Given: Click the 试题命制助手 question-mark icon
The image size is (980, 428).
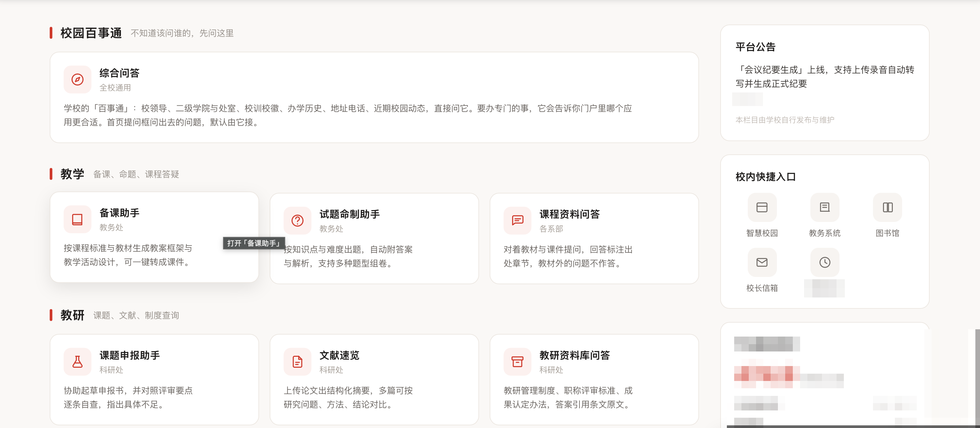Looking at the screenshot, I should pyautogui.click(x=297, y=221).
